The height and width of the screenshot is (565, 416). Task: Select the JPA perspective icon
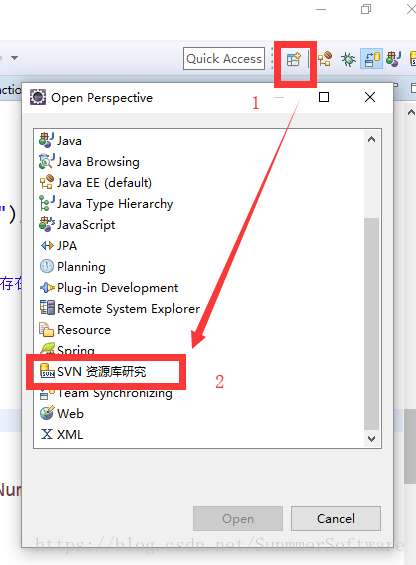click(x=47, y=245)
